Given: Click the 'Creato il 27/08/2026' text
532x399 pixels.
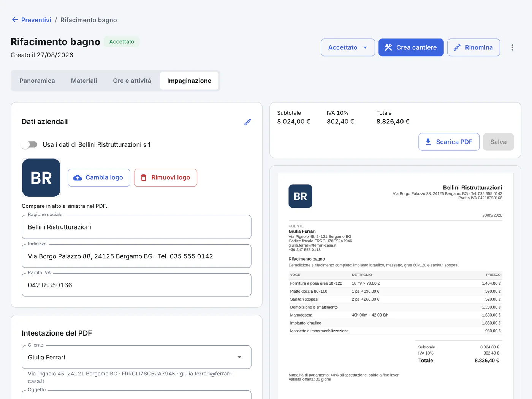Looking at the screenshot, I should (x=42, y=55).
